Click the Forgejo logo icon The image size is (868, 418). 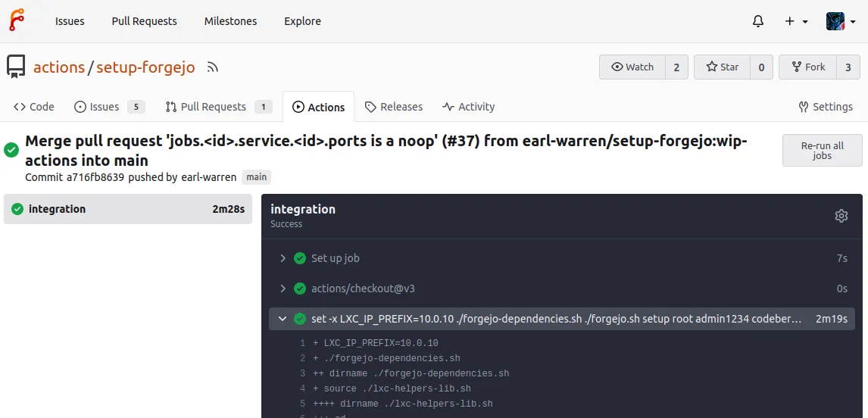[x=17, y=20]
